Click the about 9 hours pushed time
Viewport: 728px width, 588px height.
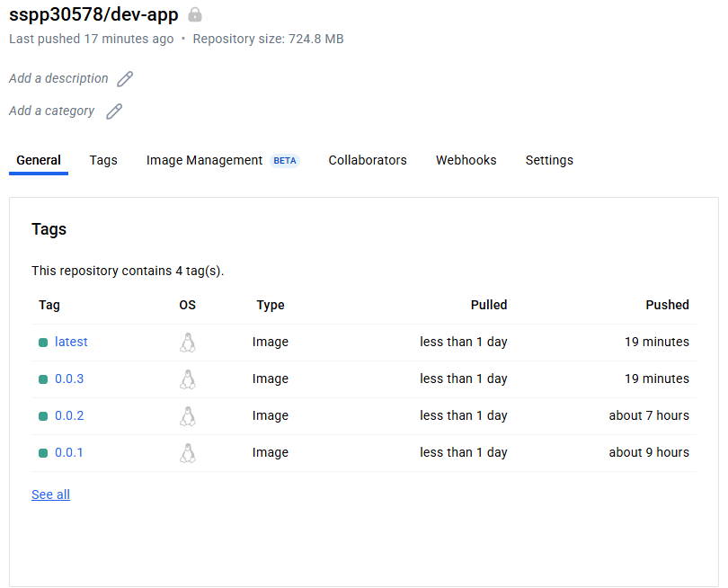[x=649, y=452]
